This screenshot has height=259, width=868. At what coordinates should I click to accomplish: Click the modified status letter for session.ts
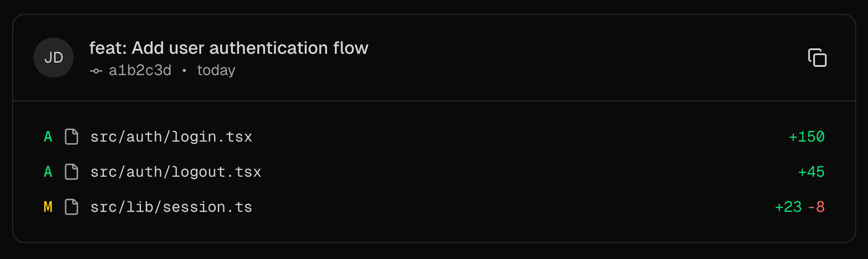[48, 207]
